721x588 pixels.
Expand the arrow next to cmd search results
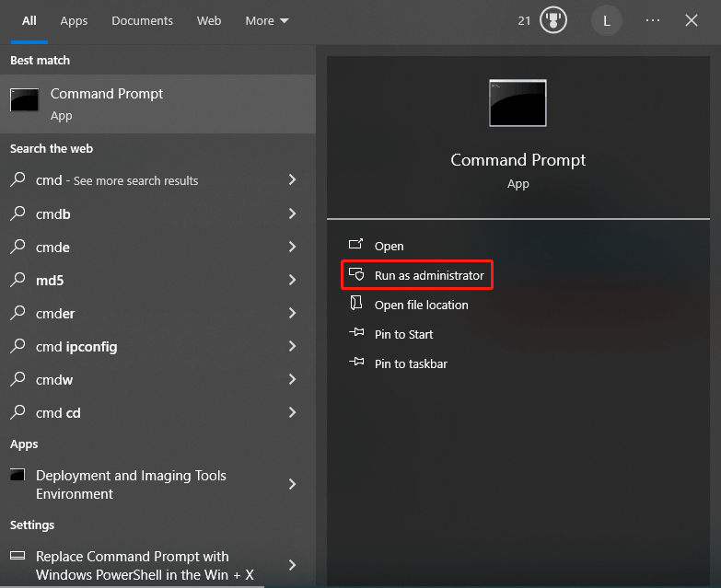(x=292, y=179)
